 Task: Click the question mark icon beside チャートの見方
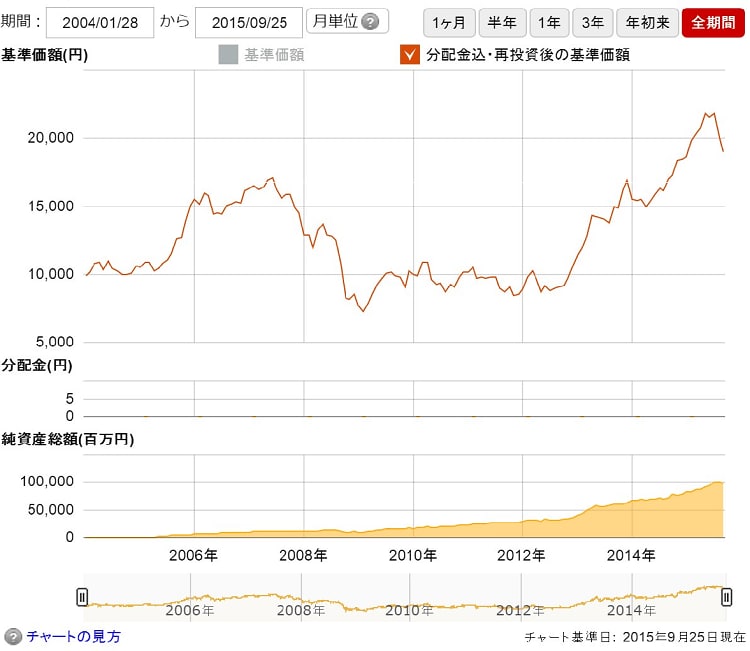(13, 636)
